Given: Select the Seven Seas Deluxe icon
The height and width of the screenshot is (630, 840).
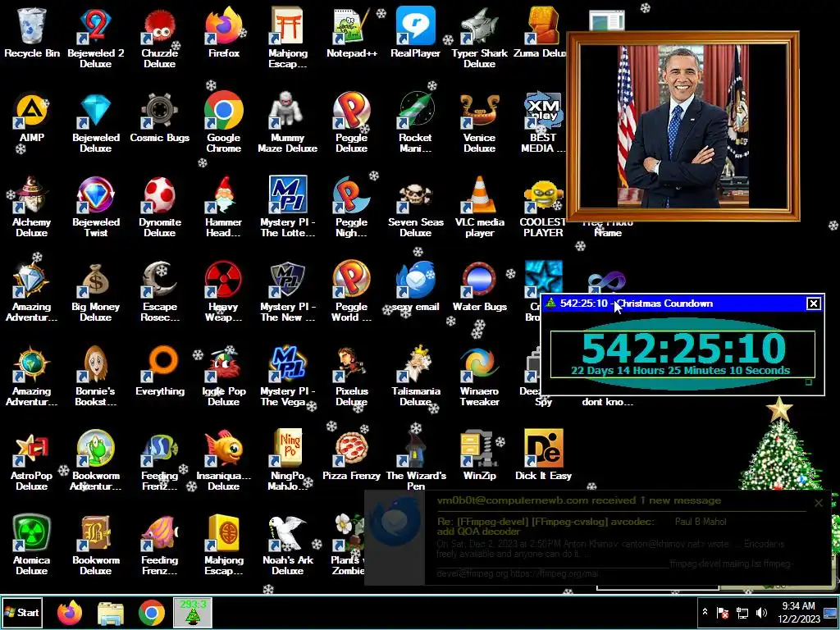Looking at the screenshot, I should tap(415, 206).
